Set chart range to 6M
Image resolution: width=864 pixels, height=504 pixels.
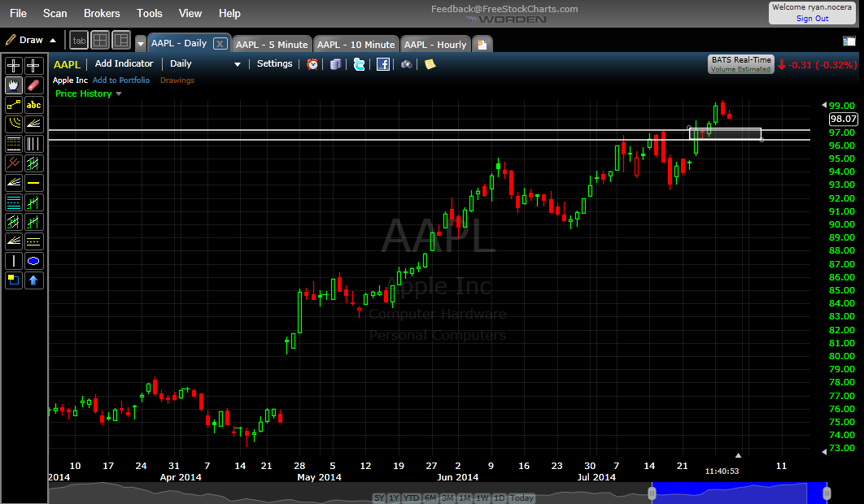(x=430, y=498)
